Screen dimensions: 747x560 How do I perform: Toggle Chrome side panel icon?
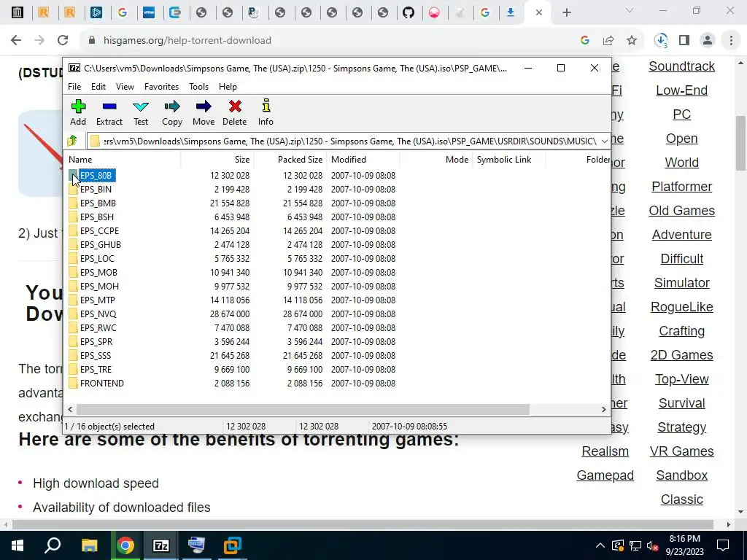click(684, 41)
